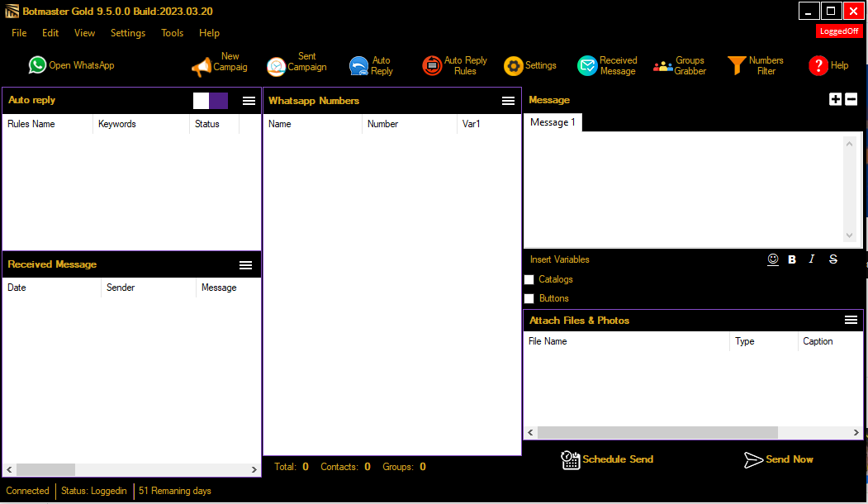Add a new message tab with the plus icon
This screenshot has height=504, width=868.
tap(835, 99)
